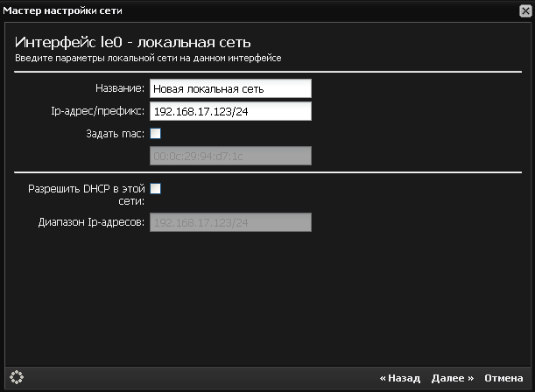Click the "Диапазон Ip-адресов:" label
The image size is (535, 392).
tap(92, 222)
